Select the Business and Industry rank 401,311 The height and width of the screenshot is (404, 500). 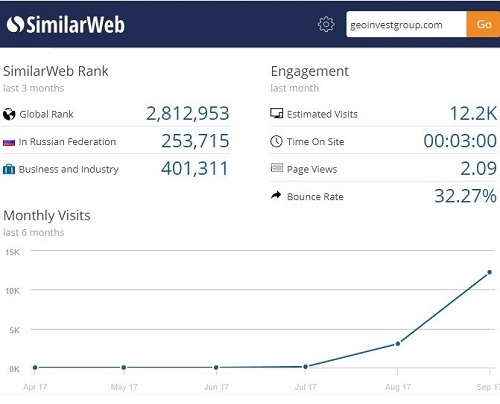[195, 168]
